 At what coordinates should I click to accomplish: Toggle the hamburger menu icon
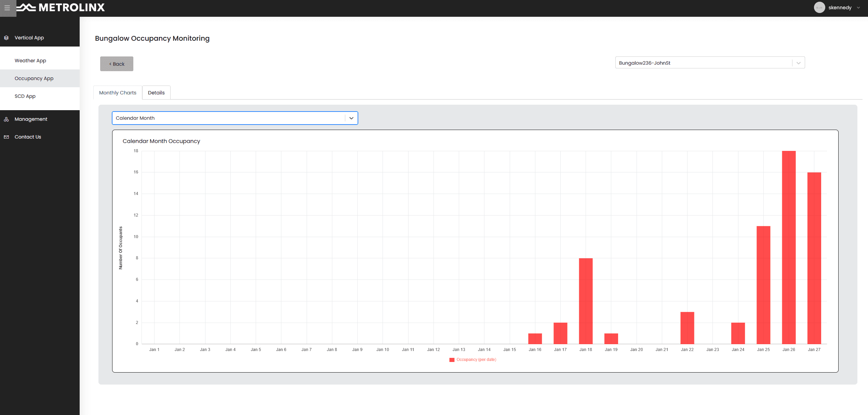7,8
